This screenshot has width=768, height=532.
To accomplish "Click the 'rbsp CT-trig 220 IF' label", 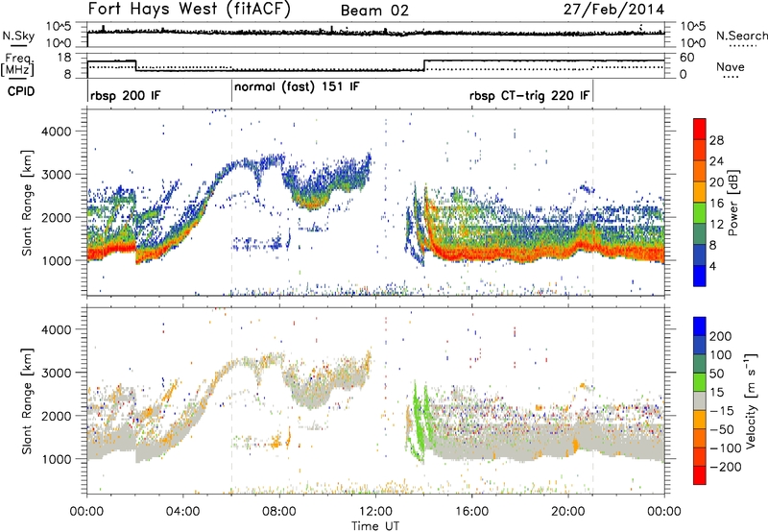I will pos(530,95).
